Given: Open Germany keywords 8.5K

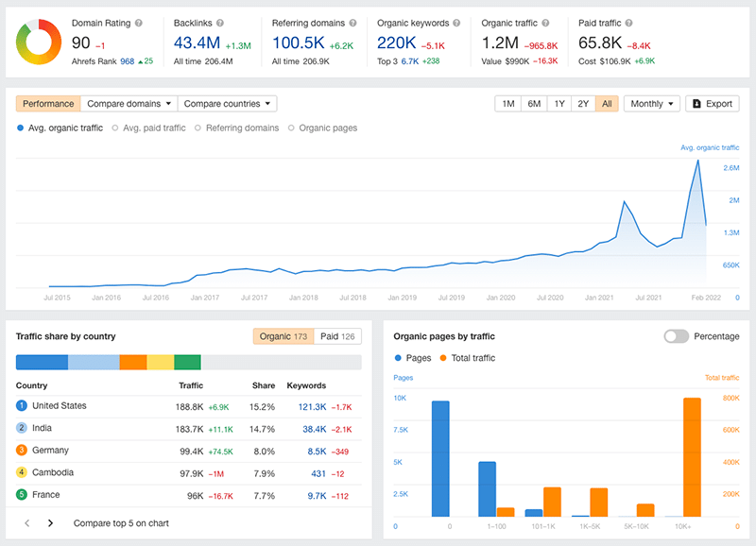Looking at the screenshot, I should click(x=317, y=452).
